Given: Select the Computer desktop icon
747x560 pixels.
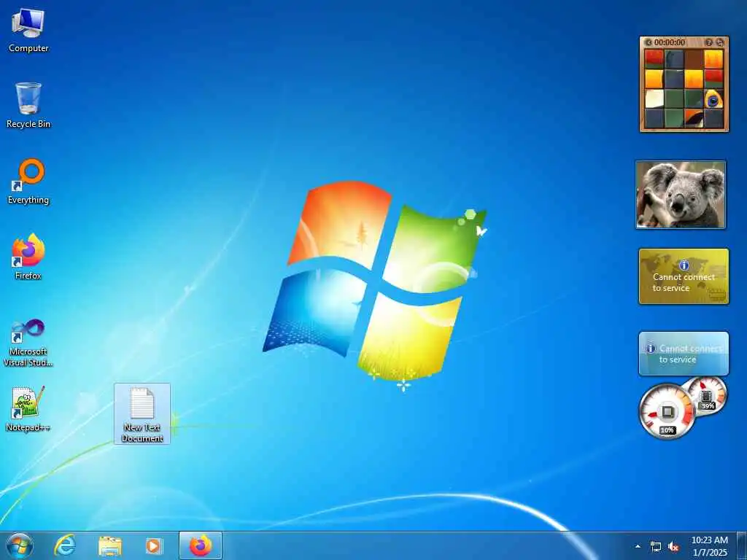Looking at the screenshot, I should (x=28, y=31).
